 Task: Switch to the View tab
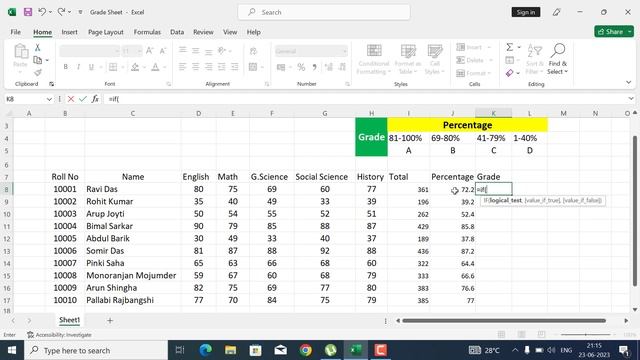click(230, 32)
